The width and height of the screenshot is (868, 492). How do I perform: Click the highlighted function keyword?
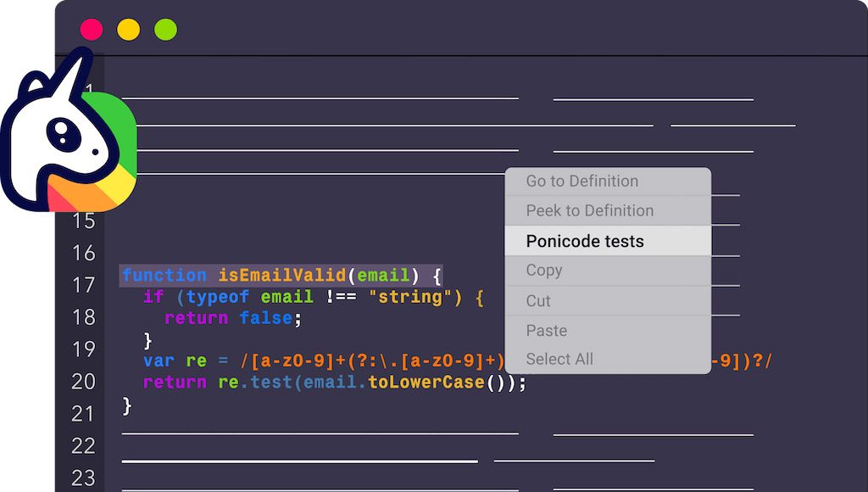tap(164, 276)
